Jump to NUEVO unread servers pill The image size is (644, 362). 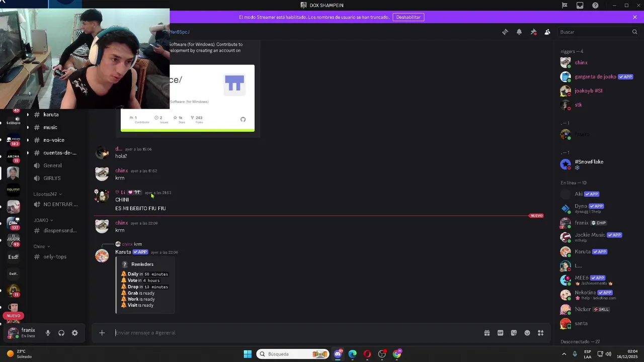coord(14,316)
